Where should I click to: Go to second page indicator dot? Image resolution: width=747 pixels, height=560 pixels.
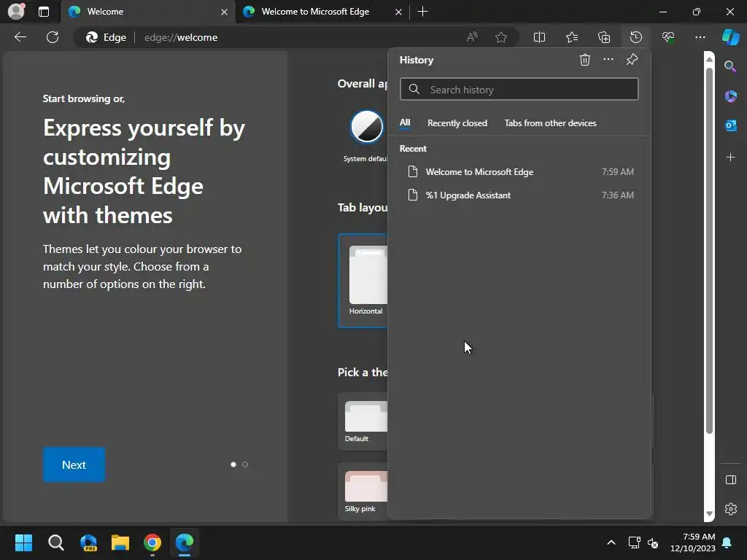click(x=245, y=464)
